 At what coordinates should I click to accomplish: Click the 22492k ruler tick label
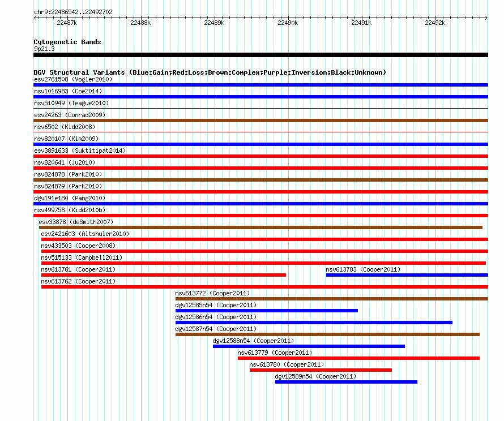coord(435,23)
